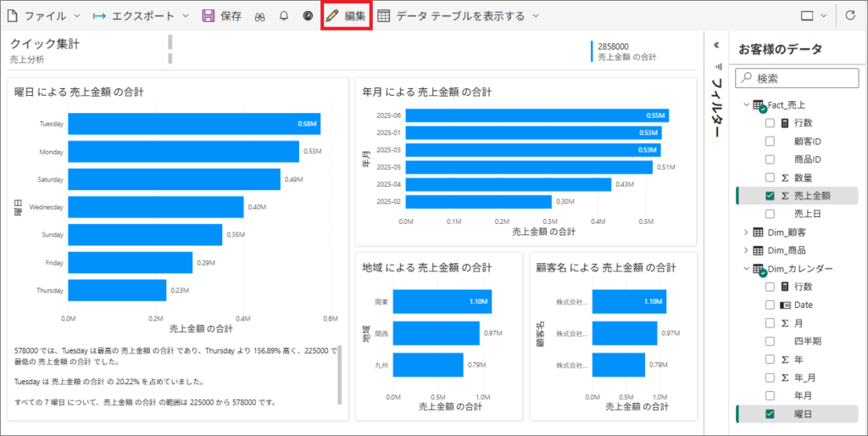Image resolution: width=868 pixels, height=436 pixels.
Task: Uncheck the 売上金額 field checkbox
Action: tap(770, 196)
